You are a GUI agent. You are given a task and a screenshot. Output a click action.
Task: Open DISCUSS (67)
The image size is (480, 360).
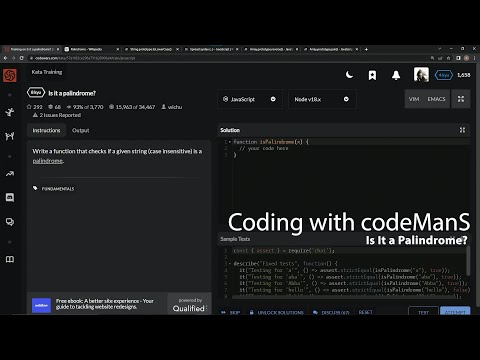(x=331, y=313)
